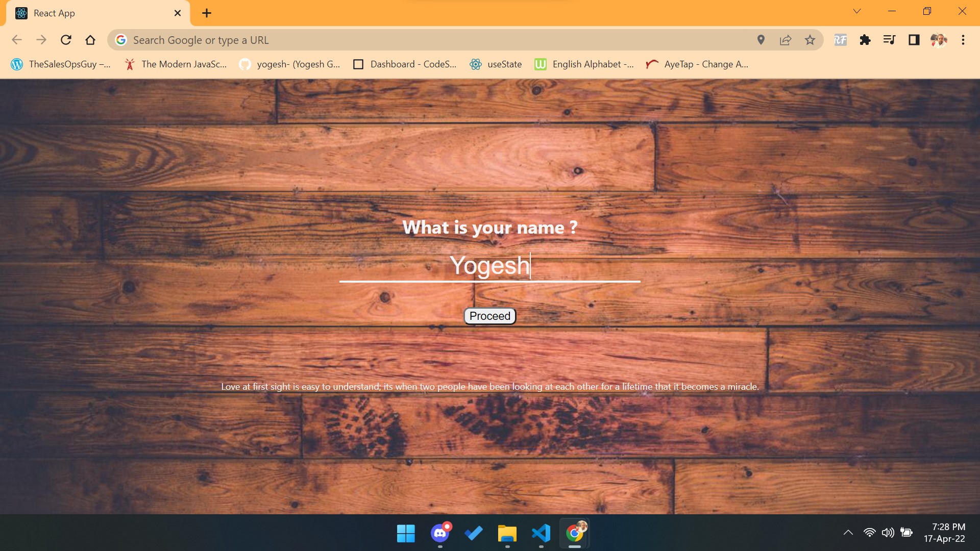Open Discord from the taskbar

pyautogui.click(x=440, y=533)
